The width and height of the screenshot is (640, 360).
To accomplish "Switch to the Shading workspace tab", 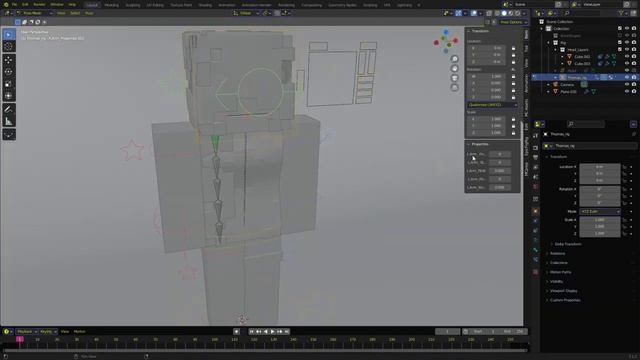I will coord(205,5).
